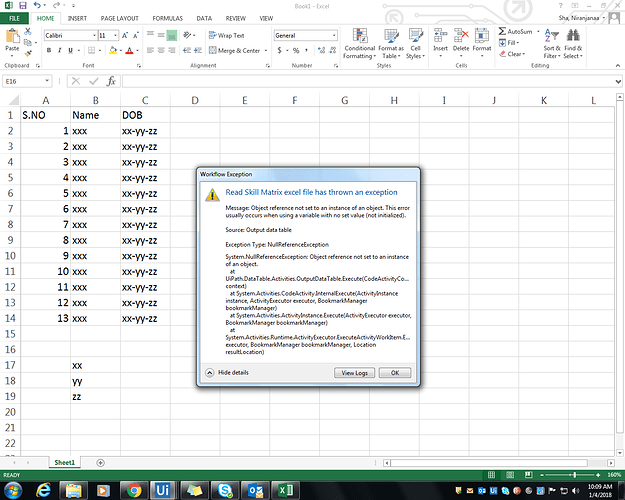
Task: Switch to the REVIEW tab
Action: click(236, 18)
